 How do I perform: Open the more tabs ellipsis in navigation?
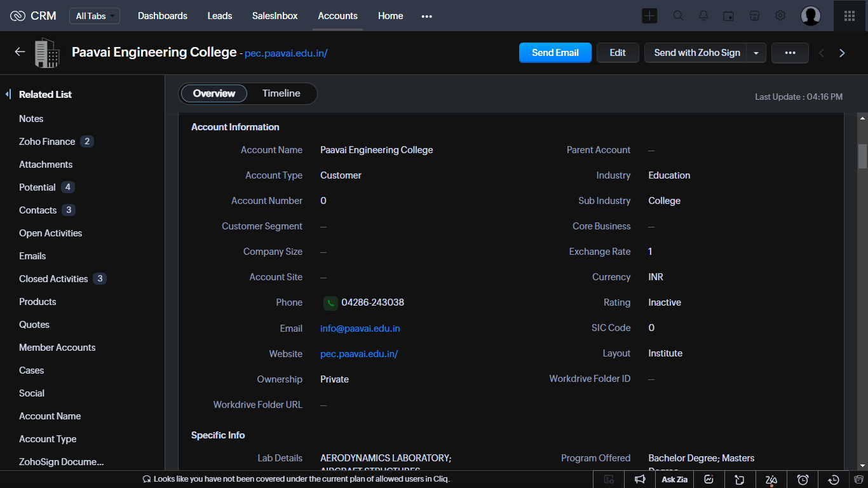[427, 17]
